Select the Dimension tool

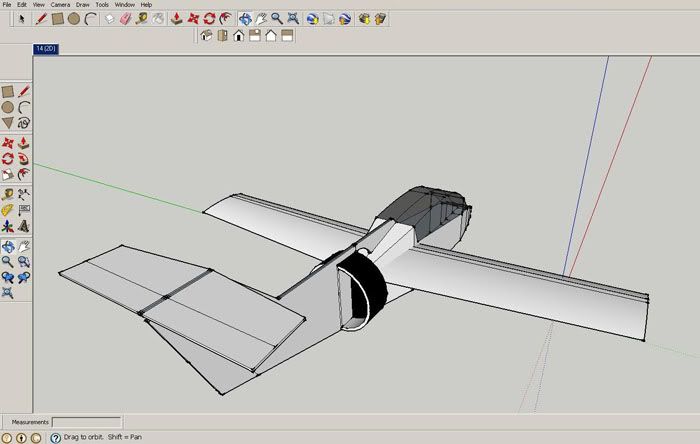(24, 195)
